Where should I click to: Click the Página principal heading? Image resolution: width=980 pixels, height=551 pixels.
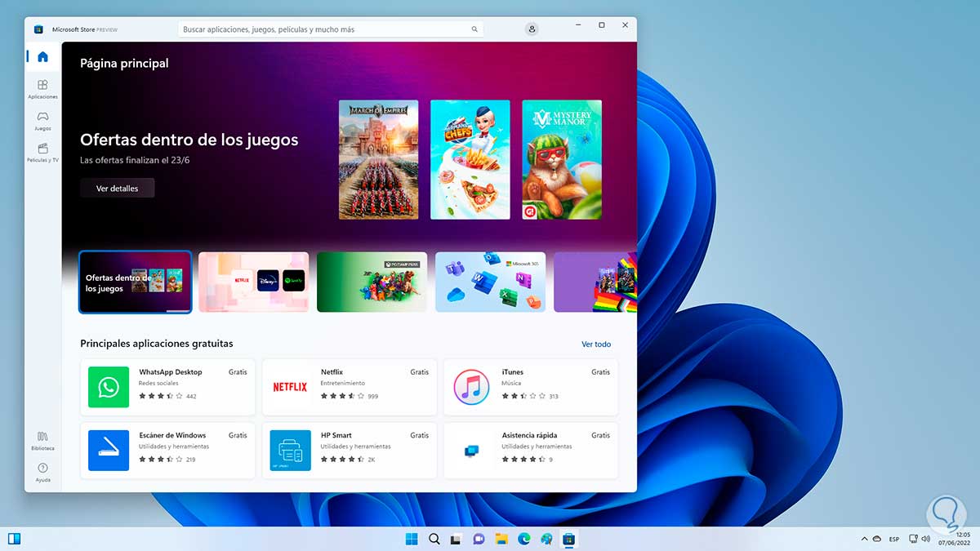124,63
